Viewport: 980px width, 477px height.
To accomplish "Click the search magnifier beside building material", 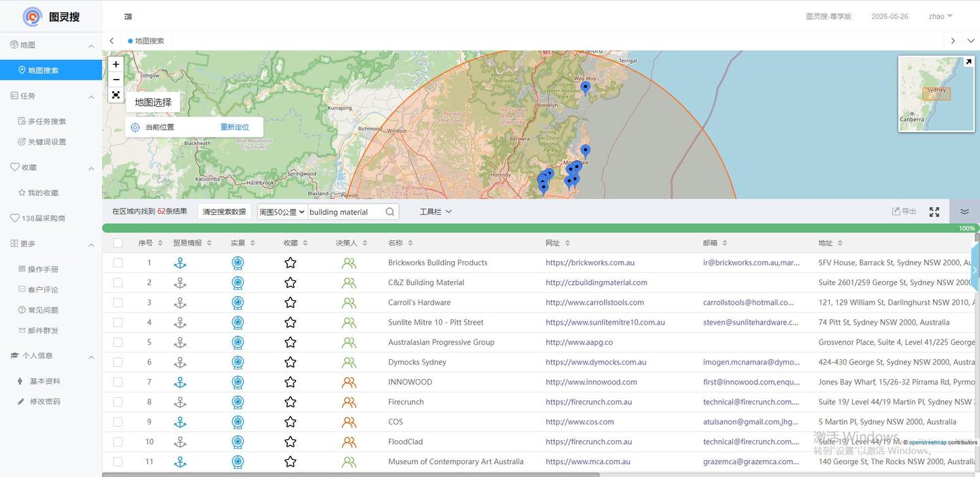I will (390, 212).
